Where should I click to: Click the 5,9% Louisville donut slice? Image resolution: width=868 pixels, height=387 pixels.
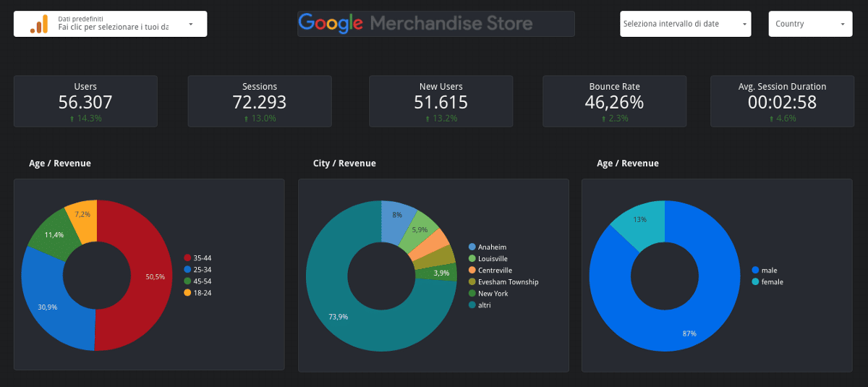pos(421,231)
